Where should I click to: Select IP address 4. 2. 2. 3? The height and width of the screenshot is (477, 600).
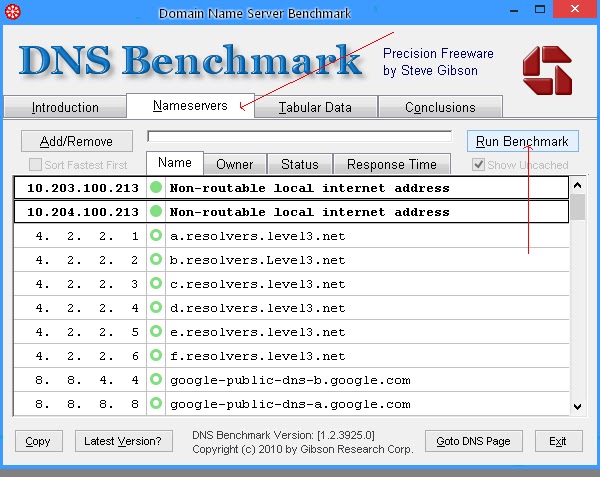click(87, 284)
